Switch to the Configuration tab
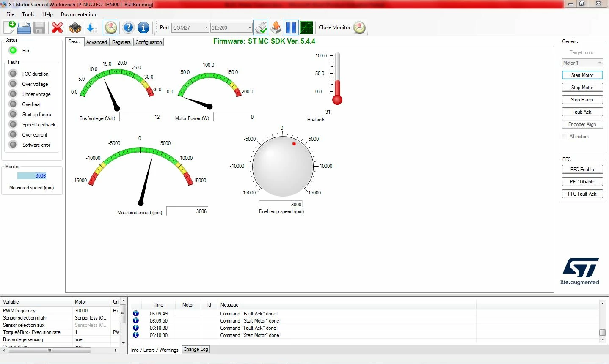Viewport: 609px width, 364px height. tap(149, 42)
